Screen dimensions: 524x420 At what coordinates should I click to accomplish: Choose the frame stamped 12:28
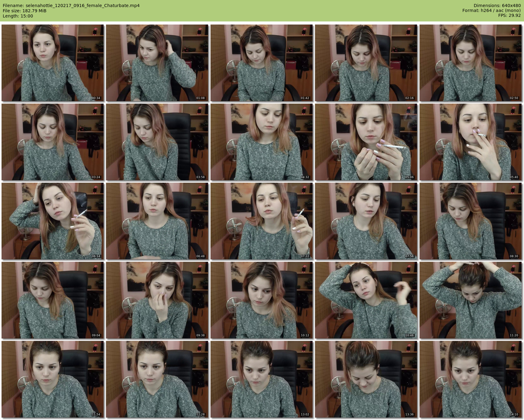coord(157,379)
